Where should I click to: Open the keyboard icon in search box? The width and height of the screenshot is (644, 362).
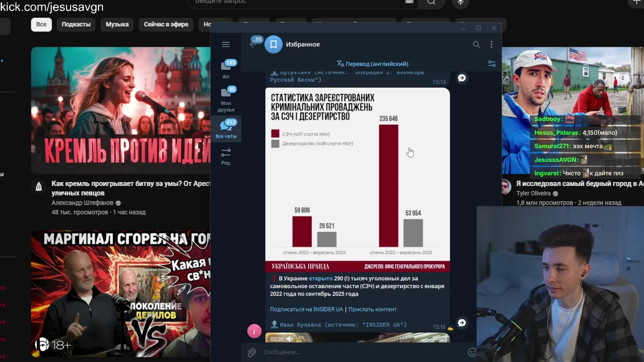pos(409,2)
